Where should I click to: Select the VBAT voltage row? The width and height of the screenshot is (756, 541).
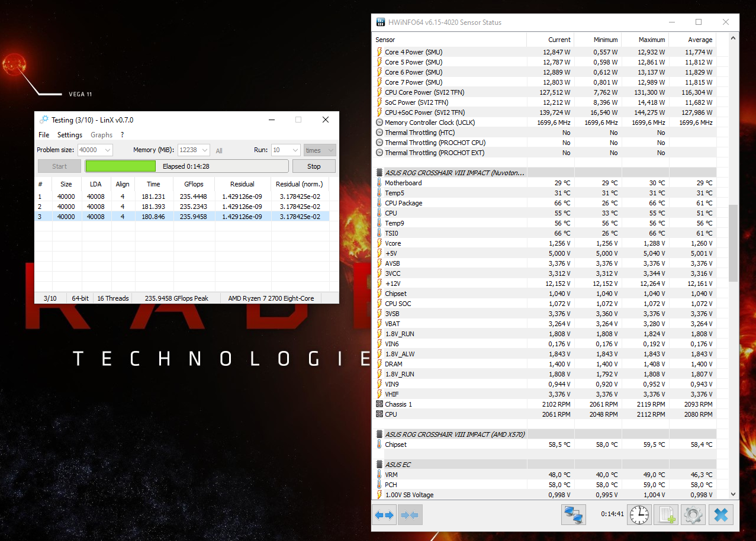pyautogui.click(x=544, y=324)
